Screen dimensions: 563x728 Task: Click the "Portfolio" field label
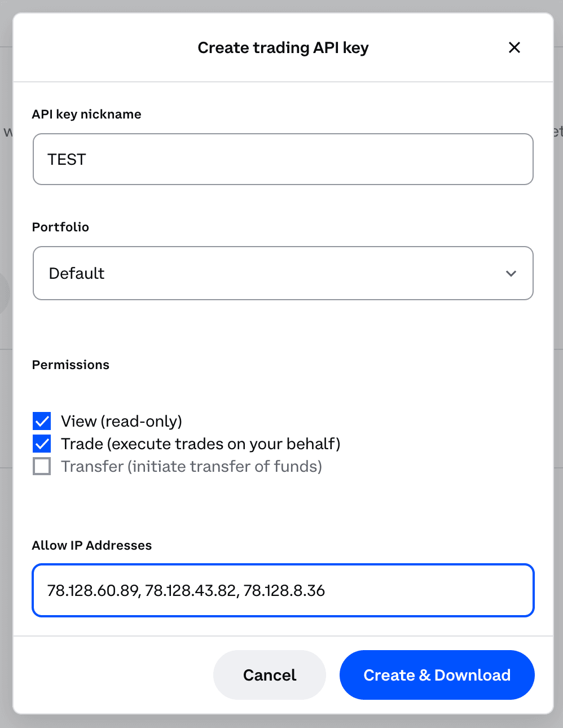pyautogui.click(x=60, y=227)
